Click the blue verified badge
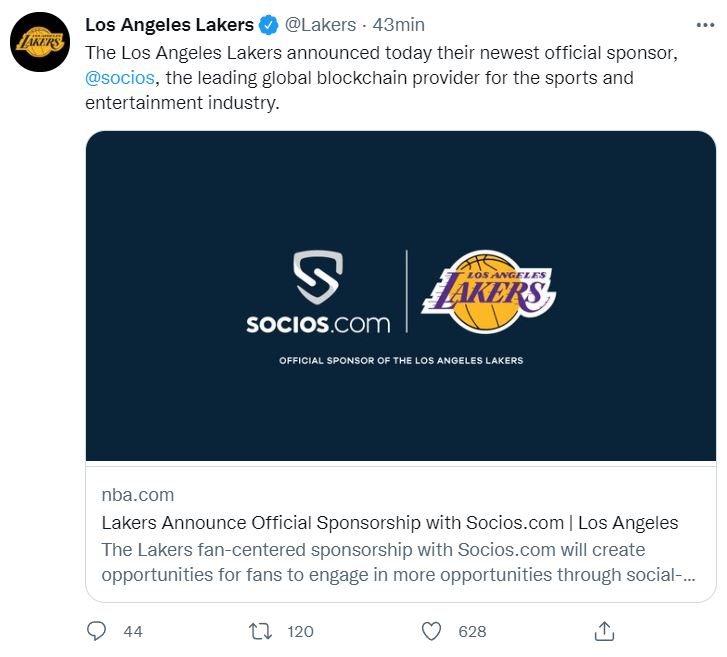 [268, 25]
